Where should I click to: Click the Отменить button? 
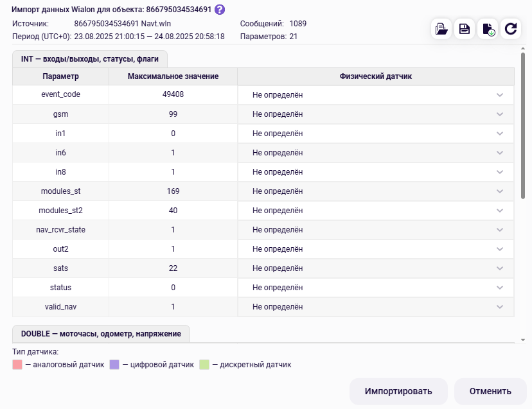click(490, 391)
